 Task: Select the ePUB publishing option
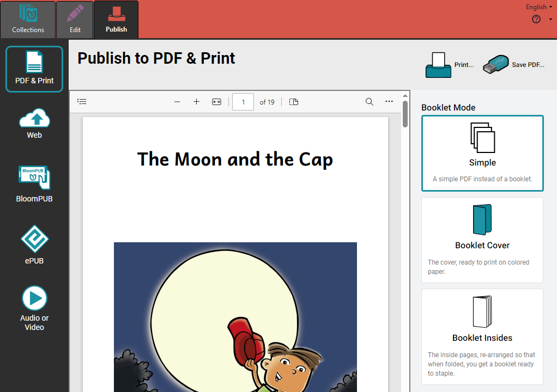pyautogui.click(x=34, y=245)
